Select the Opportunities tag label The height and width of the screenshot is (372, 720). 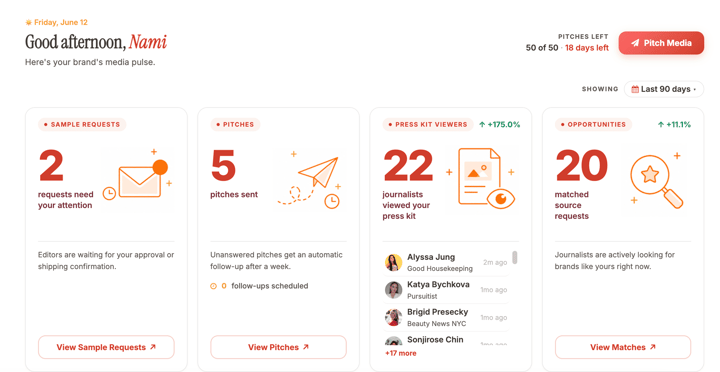(x=593, y=124)
